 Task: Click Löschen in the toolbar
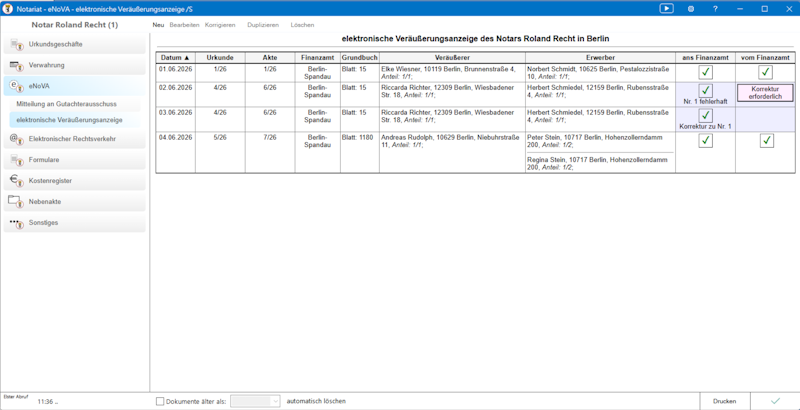[x=303, y=25]
